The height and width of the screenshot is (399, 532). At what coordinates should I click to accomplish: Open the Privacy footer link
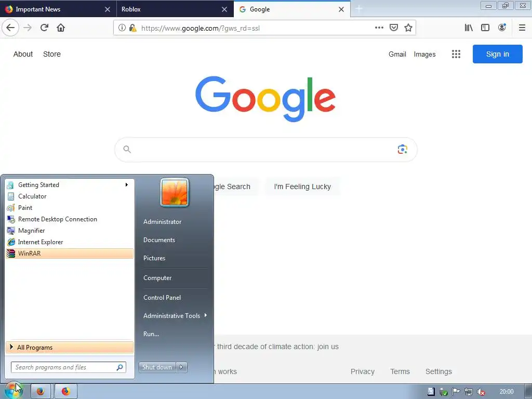tap(362, 371)
